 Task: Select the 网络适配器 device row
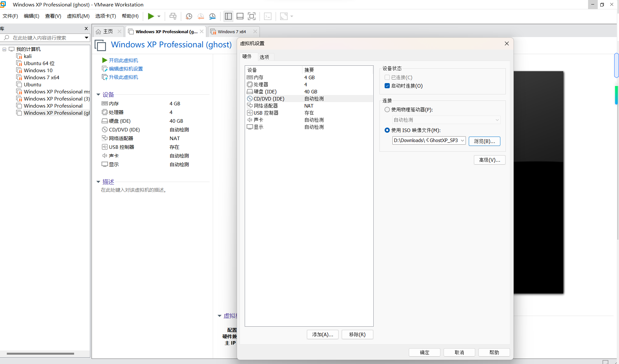point(266,106)
